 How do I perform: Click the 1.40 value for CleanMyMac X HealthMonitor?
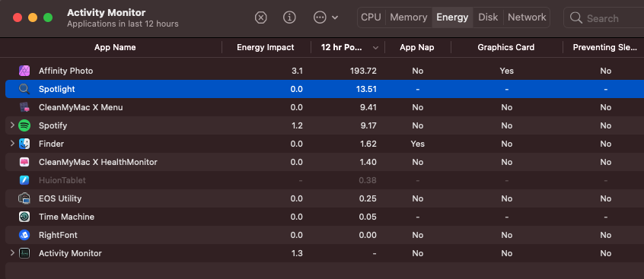(x=368, y=162)
